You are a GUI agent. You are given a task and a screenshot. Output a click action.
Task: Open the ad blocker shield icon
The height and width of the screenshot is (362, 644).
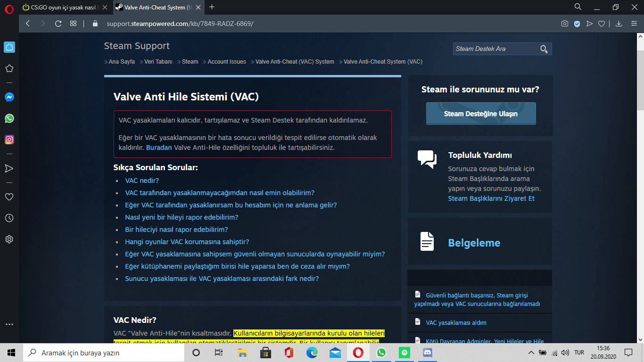tap(577, 24)
